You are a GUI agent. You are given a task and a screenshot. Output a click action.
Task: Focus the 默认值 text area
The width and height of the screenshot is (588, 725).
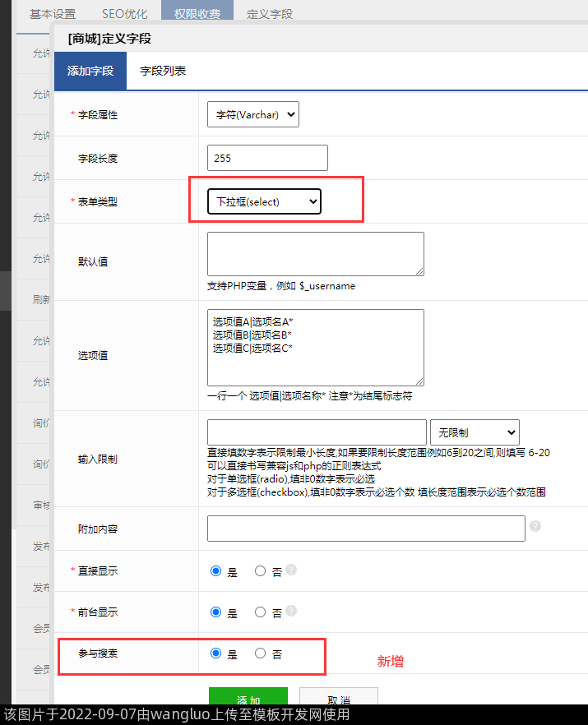(315, 253)
